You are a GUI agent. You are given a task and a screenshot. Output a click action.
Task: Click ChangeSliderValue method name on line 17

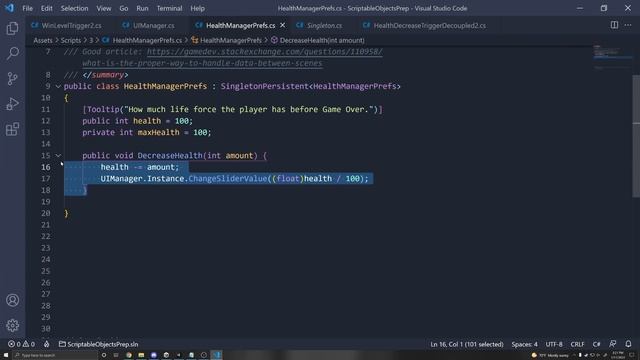point(227,178)
